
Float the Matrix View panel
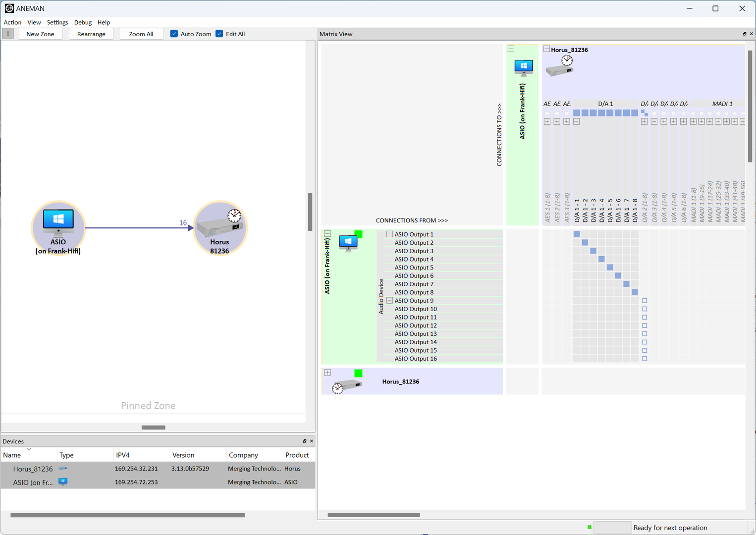pyautogui.click(x=744, y=34)
